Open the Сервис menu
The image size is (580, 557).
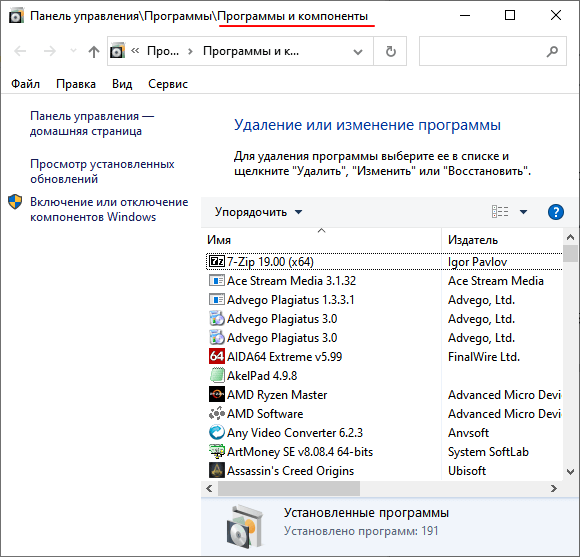pyautogui.click(x=168, y=84)
